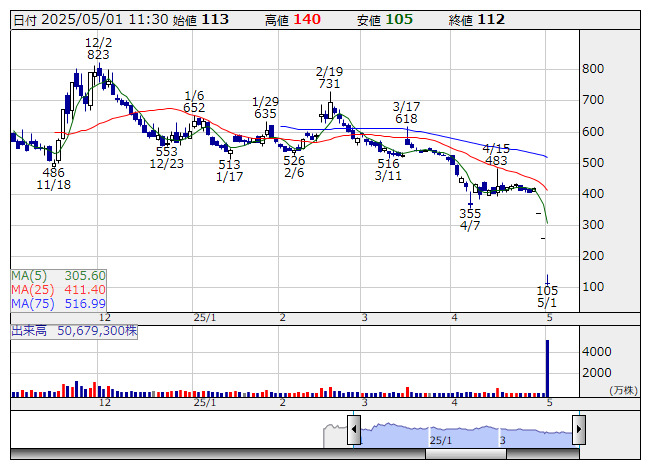Click the 2000 volume axis label
The width and height of the screenshot is (653, 470).
coord(597,373)
